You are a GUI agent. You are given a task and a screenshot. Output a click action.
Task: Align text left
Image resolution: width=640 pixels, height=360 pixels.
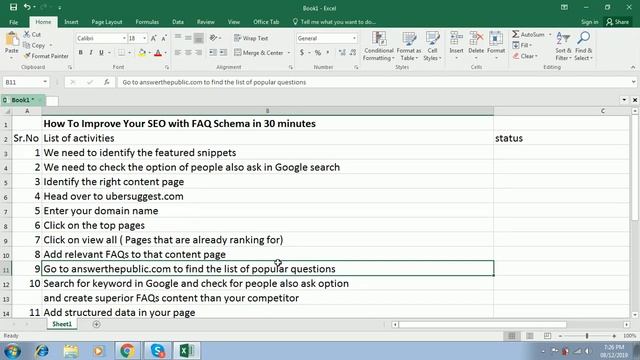click(x=178, y=53)
